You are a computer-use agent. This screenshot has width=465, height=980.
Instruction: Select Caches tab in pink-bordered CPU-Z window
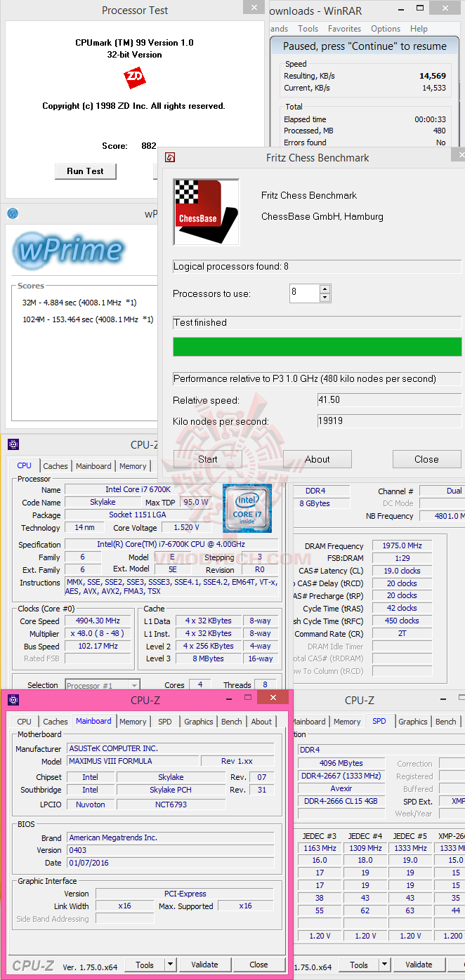[x=55, y=722]
